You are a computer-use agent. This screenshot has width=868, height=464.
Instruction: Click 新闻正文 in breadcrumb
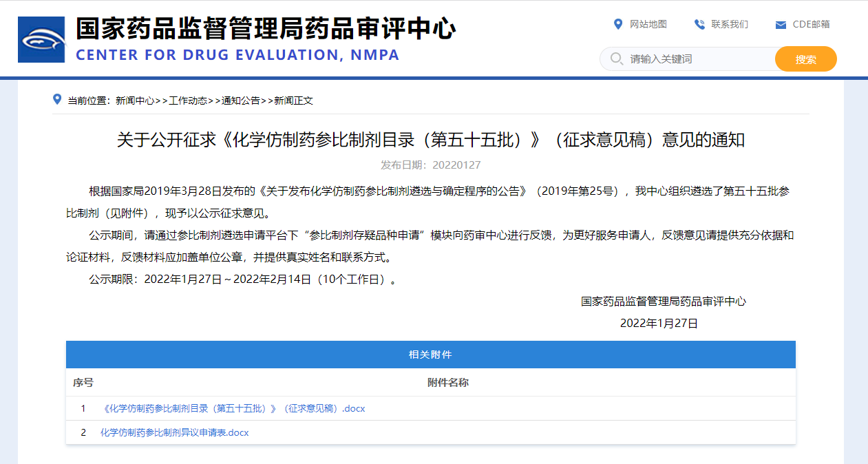click(x=294, y=101)
